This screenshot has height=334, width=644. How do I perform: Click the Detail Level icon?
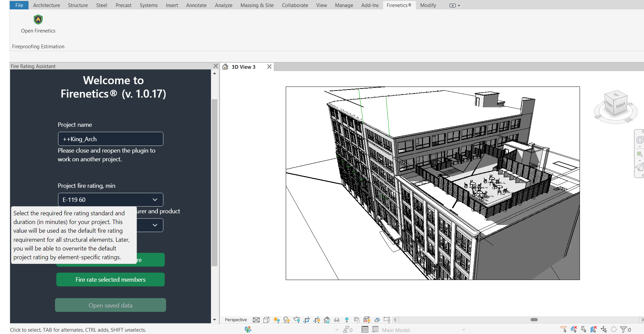(x=256, y=320)
